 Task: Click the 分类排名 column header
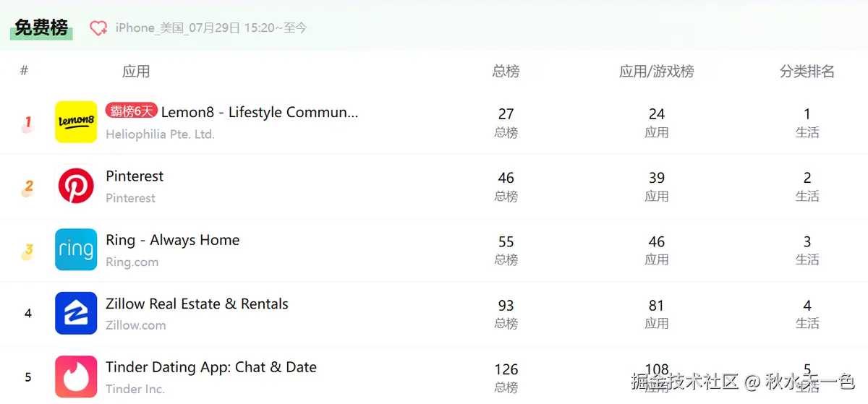click(807, 71)
